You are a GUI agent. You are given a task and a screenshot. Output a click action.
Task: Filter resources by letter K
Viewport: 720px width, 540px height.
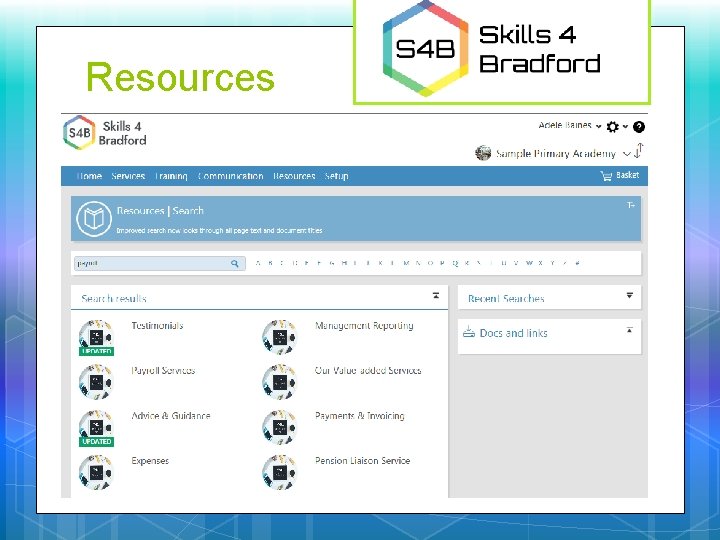click(x=381, y=263)
